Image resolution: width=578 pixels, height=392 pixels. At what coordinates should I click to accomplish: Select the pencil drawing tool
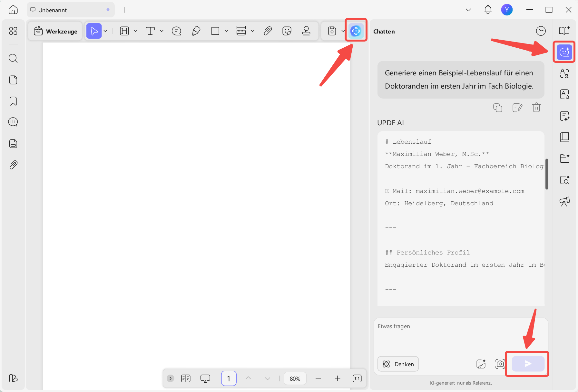pos(196,31)
